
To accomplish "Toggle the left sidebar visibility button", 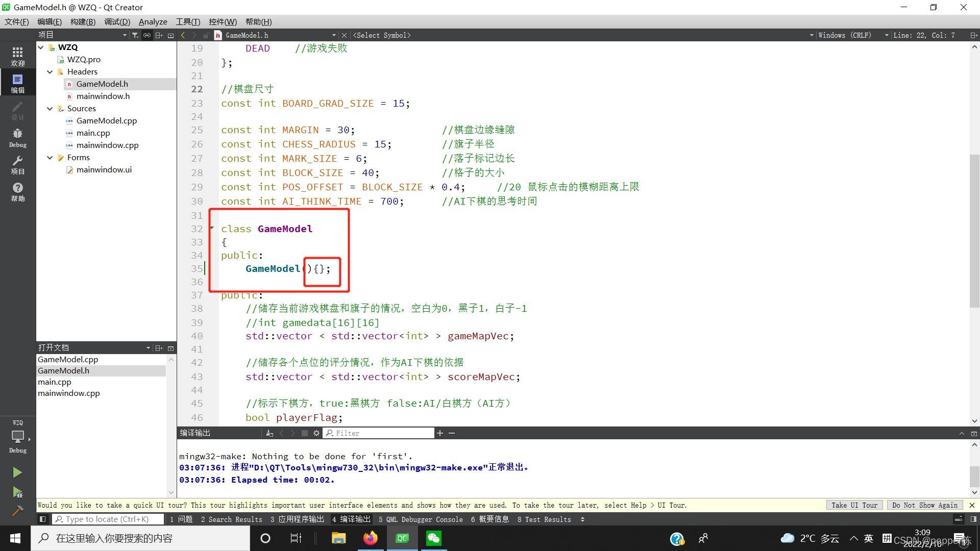I will coord(43,519).
